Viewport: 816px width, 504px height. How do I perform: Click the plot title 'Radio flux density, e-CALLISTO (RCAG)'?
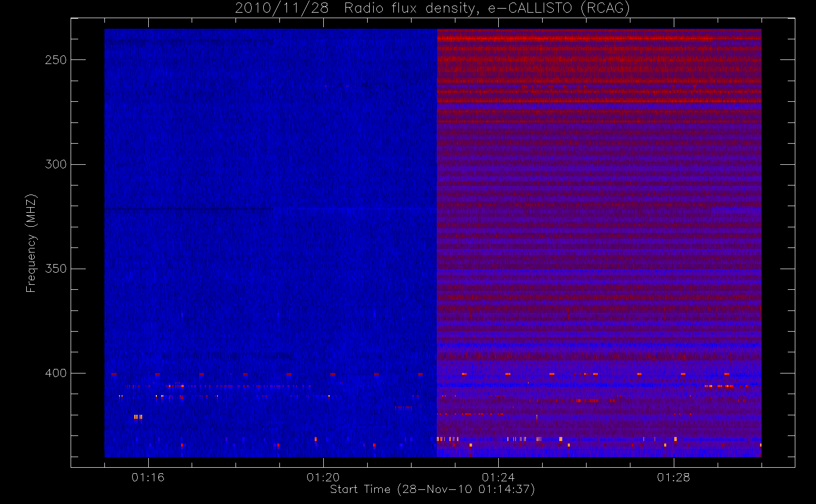click(487, 9)
